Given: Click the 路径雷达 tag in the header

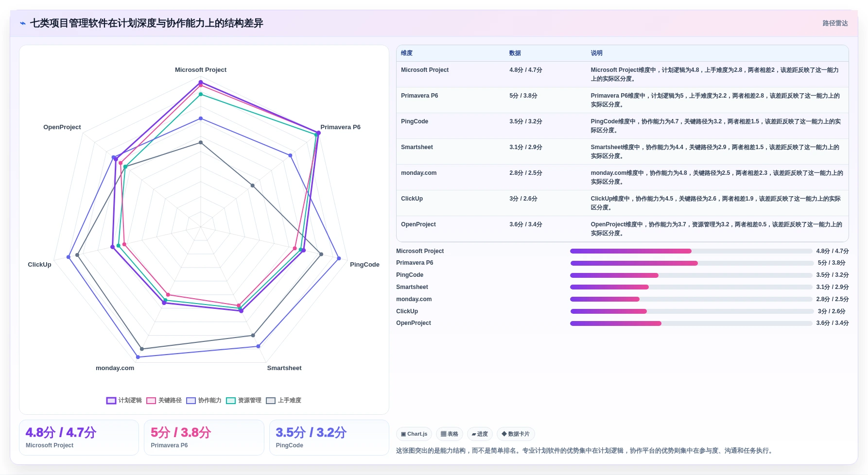Looking at the screenshot, I should click(x=835, y=23).
